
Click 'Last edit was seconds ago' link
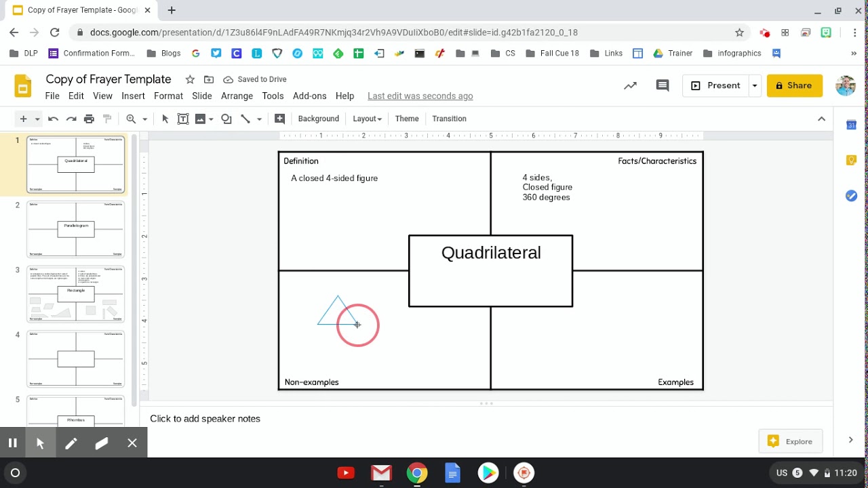coord(420,96)
